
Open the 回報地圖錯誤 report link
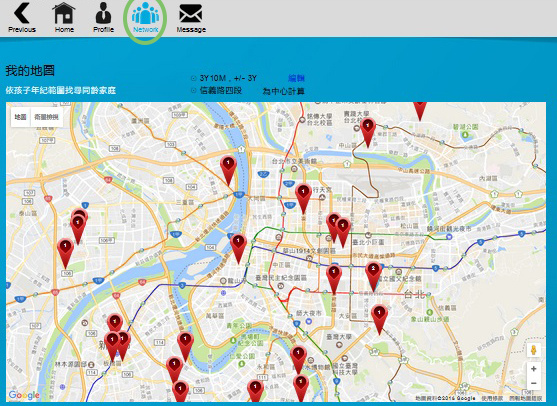pyautogui.click(x=526, y=398)
